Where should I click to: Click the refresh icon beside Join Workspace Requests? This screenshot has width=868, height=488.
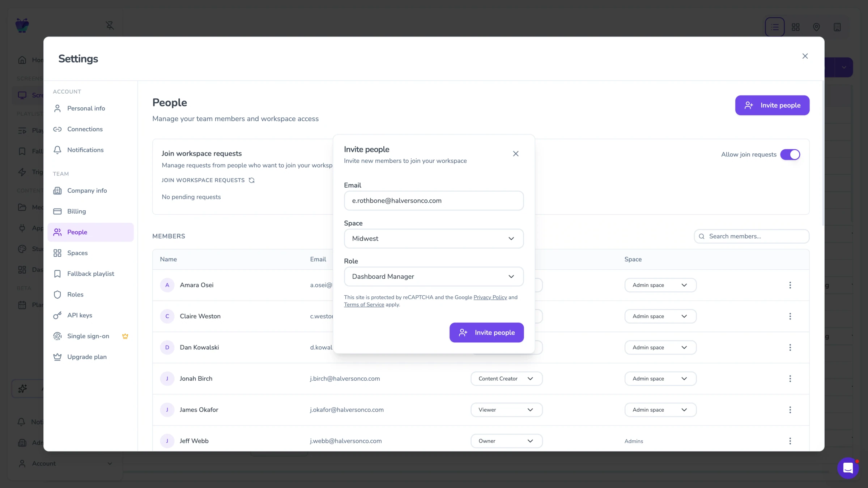click(x=252, y=180)
